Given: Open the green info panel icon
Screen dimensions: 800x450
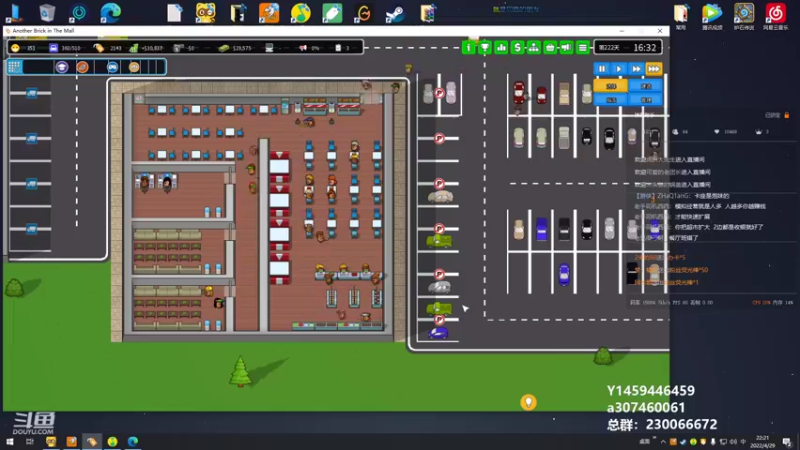Looking at the screenshot, I should pyautogui.click(x=468, y=48).
